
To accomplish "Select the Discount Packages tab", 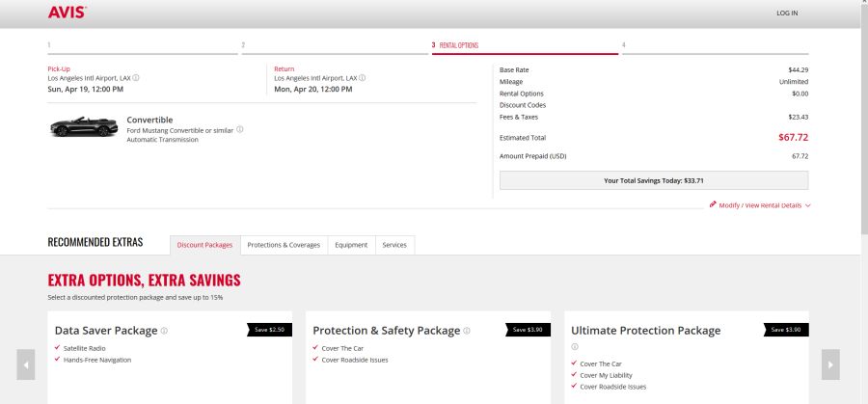I will tap(205, 245).
